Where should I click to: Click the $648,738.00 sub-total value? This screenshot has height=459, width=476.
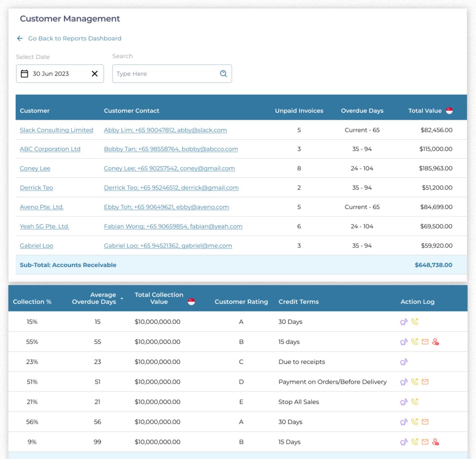(x=434, y=265)
